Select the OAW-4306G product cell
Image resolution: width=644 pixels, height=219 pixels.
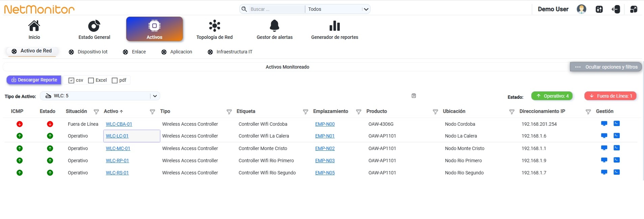pos(381,124)
